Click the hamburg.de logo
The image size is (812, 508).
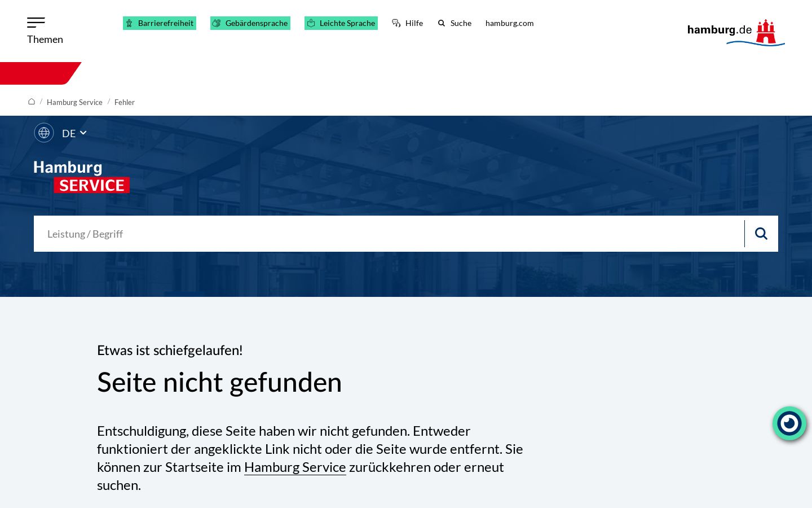736,32
